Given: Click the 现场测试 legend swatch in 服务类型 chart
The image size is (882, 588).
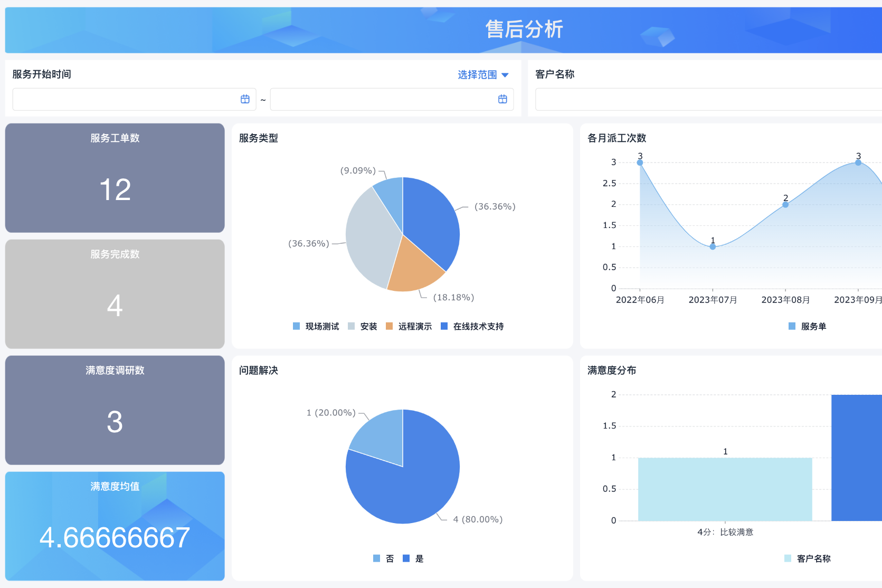Looking at the screenshot, I should click(296, 326).
